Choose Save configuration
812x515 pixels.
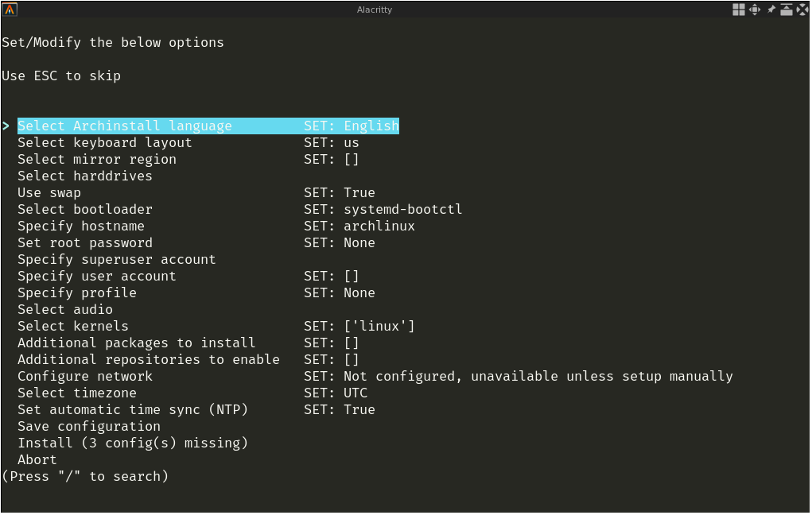[89, 427]
